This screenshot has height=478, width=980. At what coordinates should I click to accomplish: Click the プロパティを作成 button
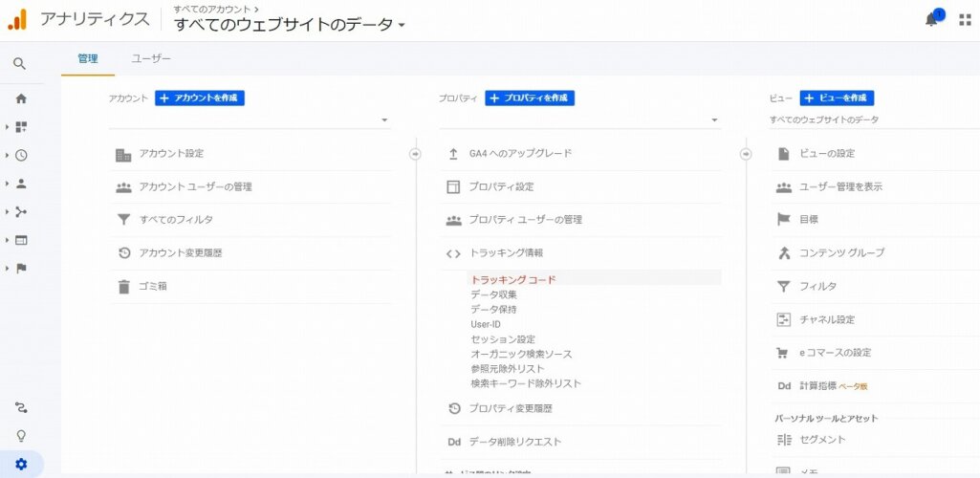[530, 98]
